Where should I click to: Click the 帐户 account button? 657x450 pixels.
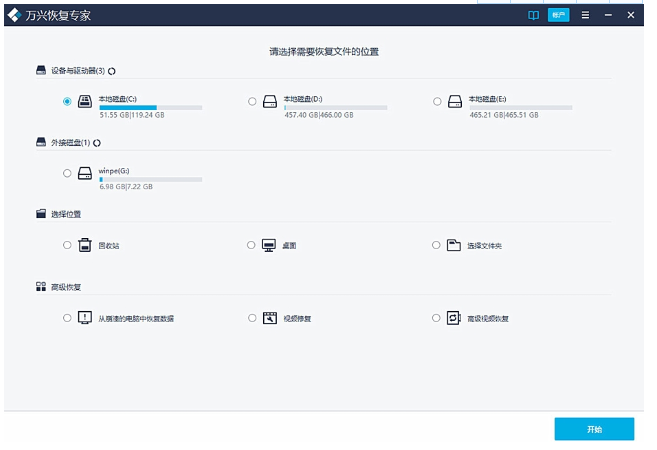point(558,16)
